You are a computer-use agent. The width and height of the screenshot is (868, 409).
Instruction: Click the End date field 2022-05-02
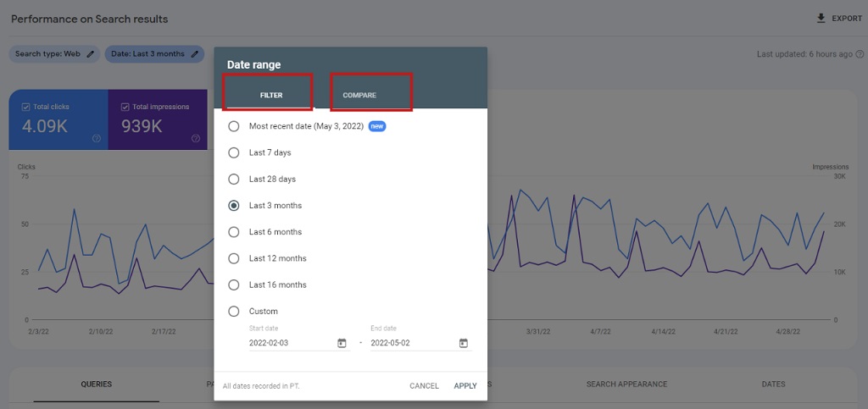click(421, 343)
